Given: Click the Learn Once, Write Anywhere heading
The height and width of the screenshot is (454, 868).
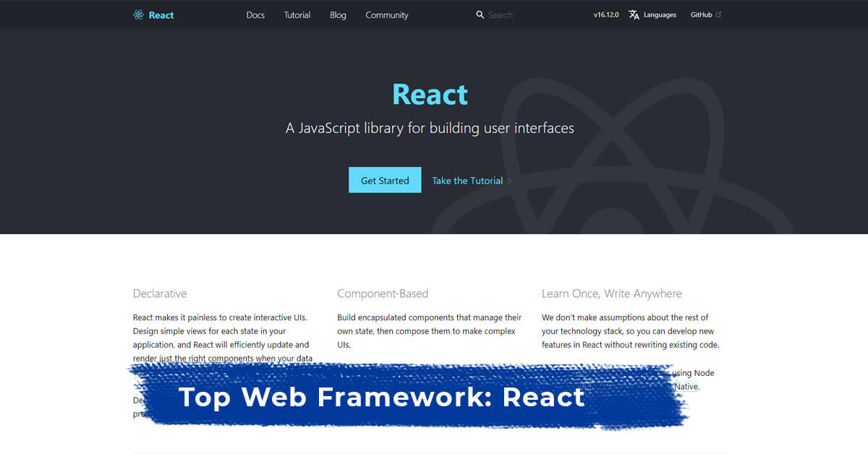Looking at the screenshot, I should pyautogui.click(x=611, y=294).
